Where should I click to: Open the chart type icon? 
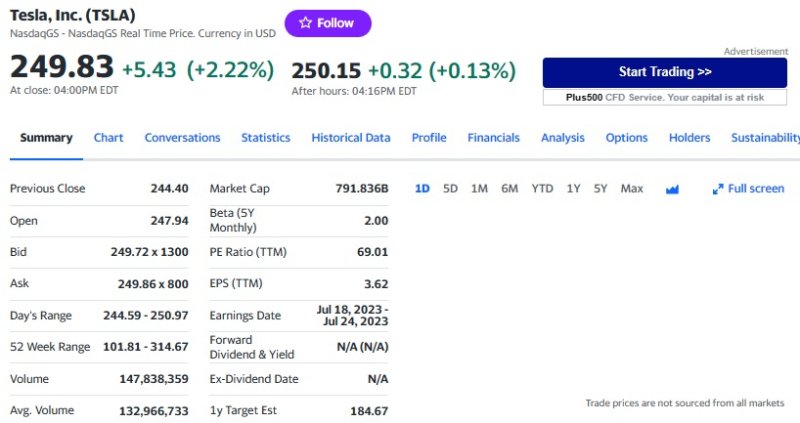pos(672,189)
